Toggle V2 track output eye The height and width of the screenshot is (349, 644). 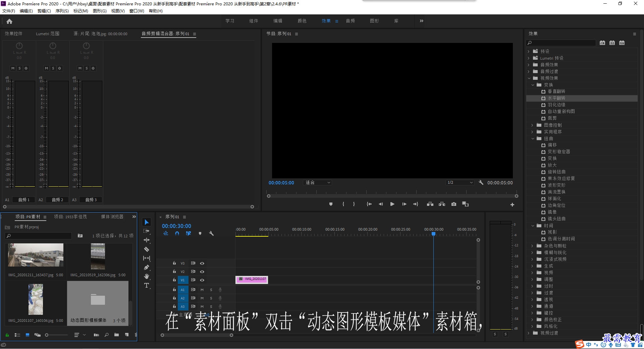coord(202,272)
